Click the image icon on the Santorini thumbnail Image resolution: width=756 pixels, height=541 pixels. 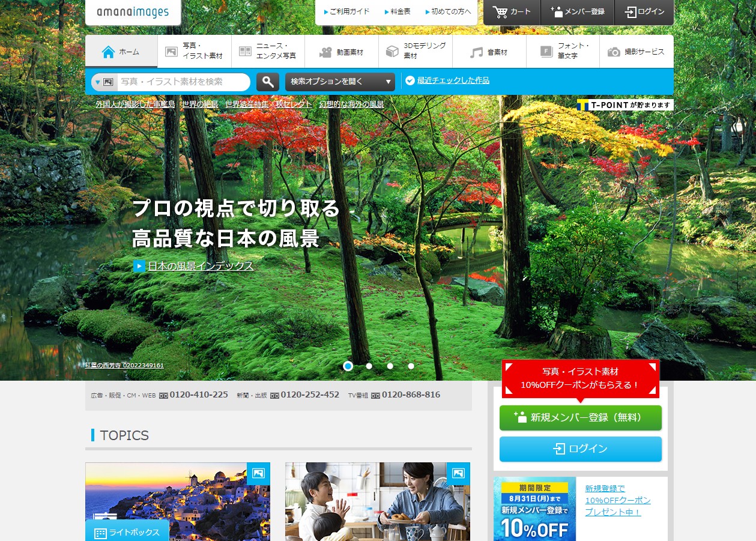[x=258, y=474]
